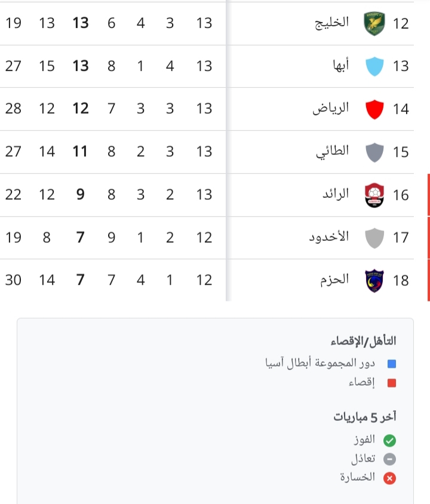This screenshot has height=504, width=430.
Task: Click the bold 9 points in الرائد row
Action: 81,195
